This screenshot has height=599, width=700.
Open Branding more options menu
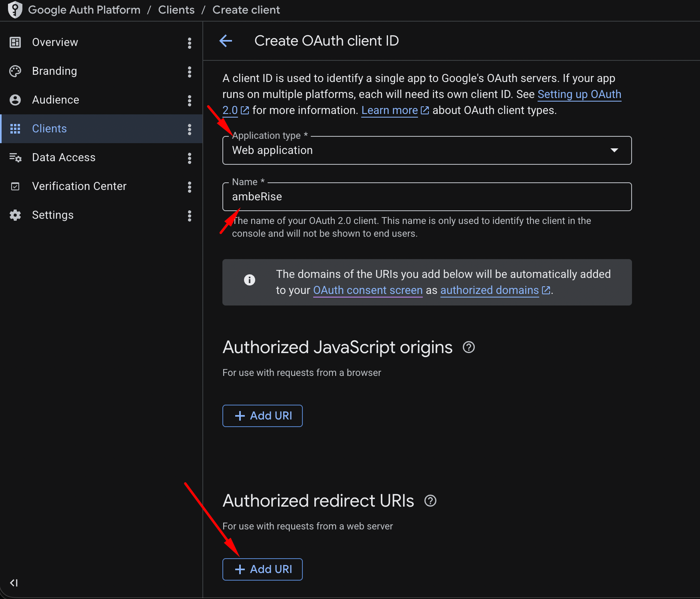(x=190, y=72)
